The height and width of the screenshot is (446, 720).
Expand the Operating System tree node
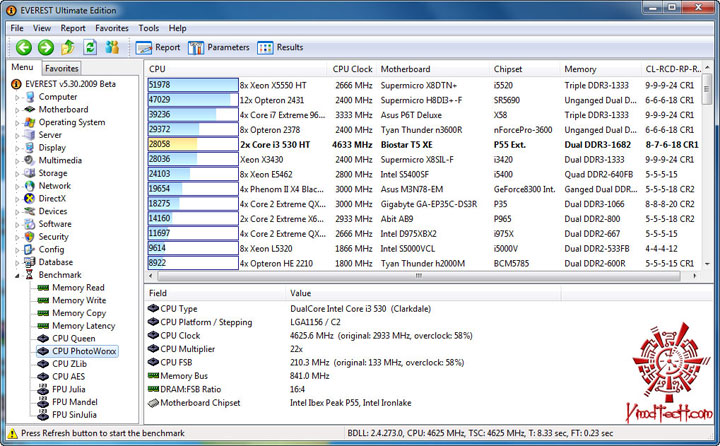17,123
